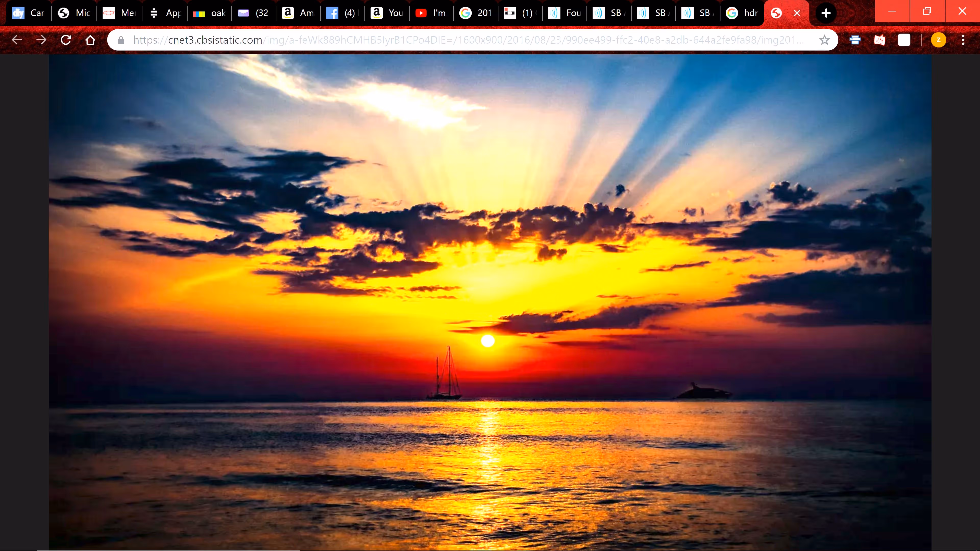Click the printer extension icon
Viewport: 980px width, 551px height.
pos(855,40)
